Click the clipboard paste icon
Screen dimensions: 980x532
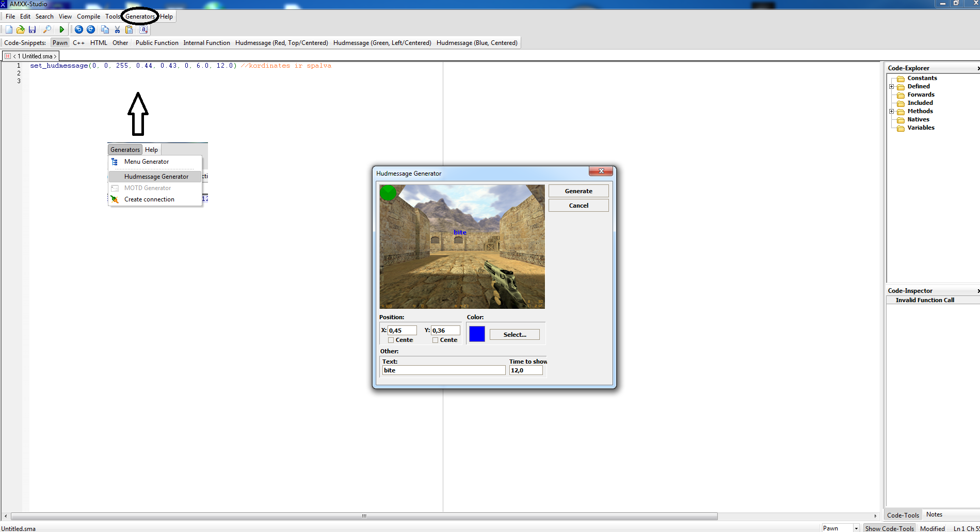[130, 30]
